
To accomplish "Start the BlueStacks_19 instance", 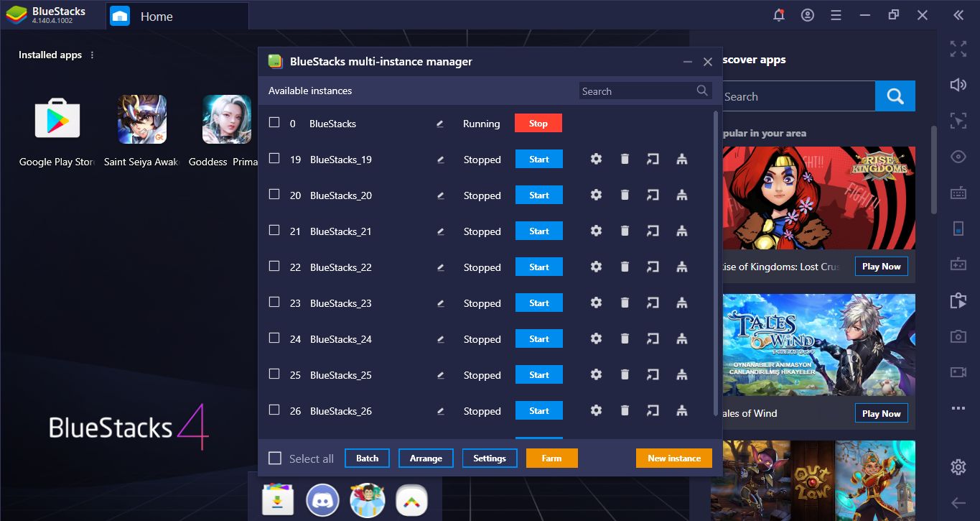I will [539, 160].
